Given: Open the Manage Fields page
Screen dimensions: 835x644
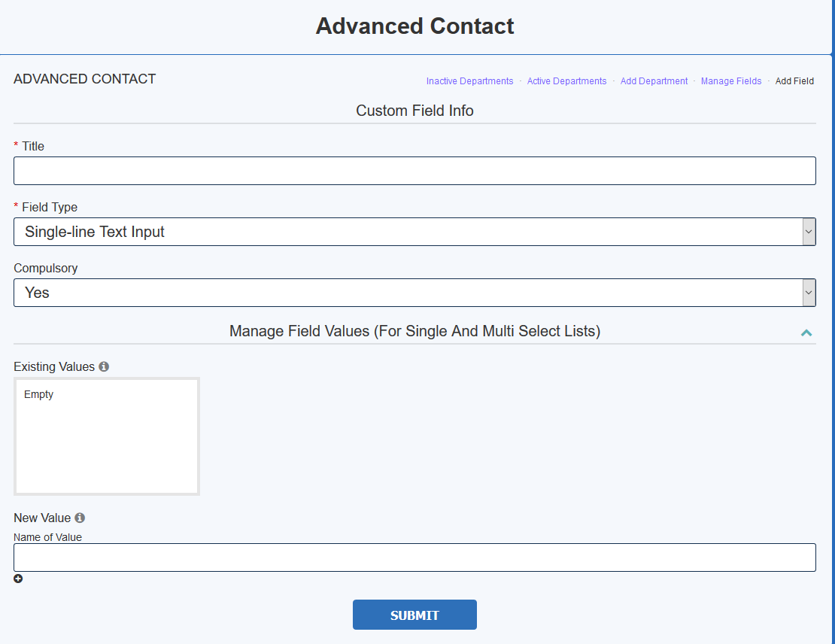Looking at the screenshot, I should [731, 81].
